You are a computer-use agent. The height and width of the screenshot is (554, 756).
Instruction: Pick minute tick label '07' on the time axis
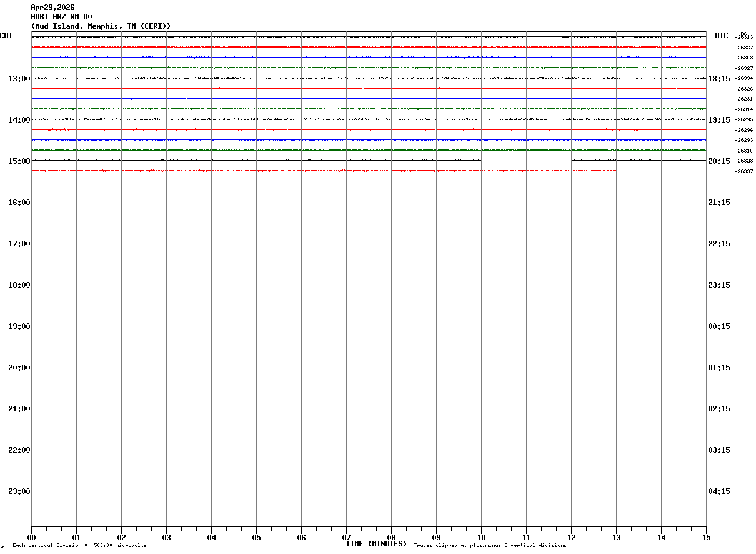346,538
